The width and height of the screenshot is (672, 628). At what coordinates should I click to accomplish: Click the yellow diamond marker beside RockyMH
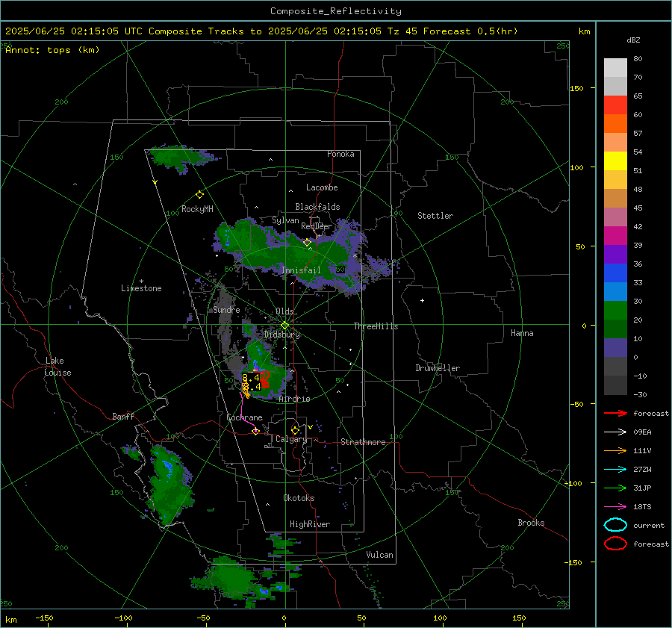tap(199, 195)
